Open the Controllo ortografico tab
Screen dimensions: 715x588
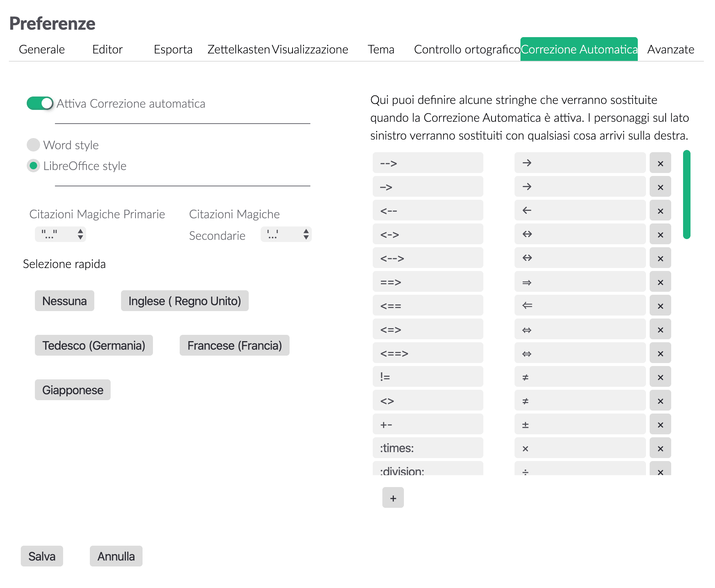click(467, 49)
